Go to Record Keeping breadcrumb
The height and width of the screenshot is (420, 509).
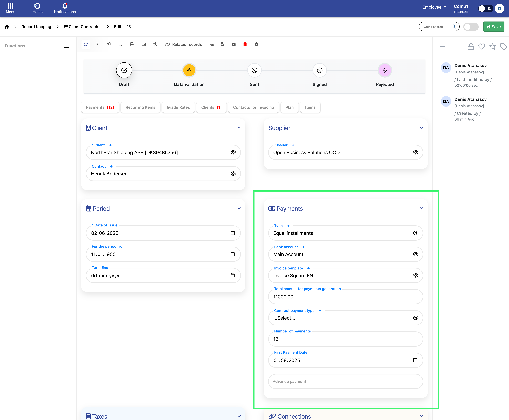tap(36, 27)
